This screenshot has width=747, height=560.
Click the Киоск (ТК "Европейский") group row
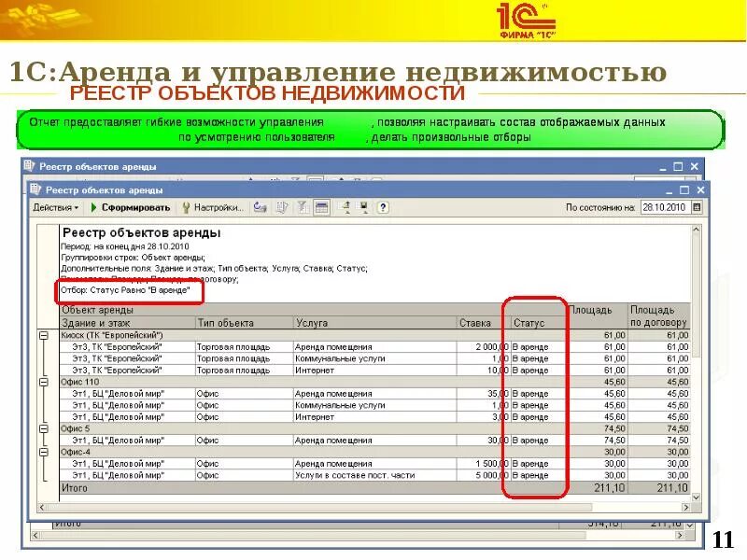pos(374,335)
